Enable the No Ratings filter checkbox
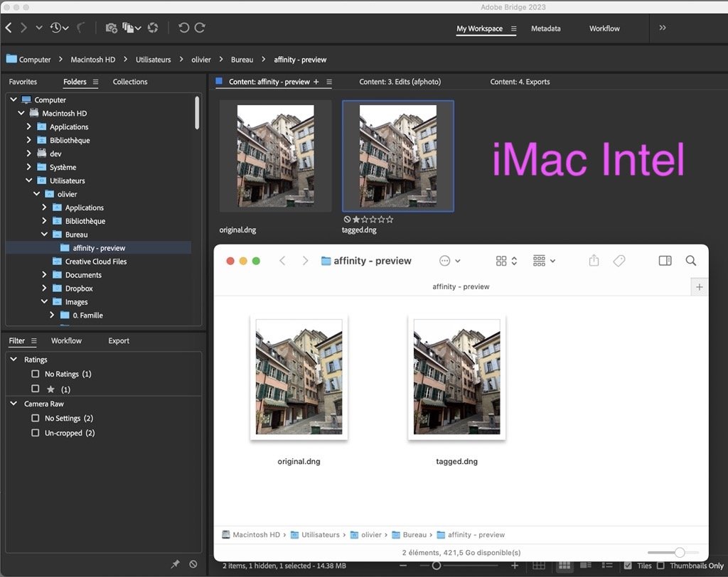Image resolution: width=728 pixels, height=577 pixels. 36,374
